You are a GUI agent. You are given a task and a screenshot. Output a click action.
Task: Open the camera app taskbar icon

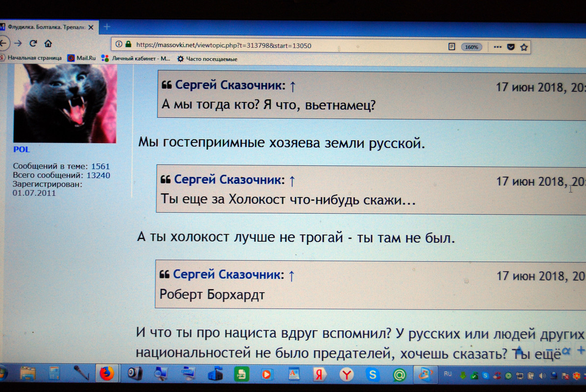pyautogui.click(x=134, y=374)
